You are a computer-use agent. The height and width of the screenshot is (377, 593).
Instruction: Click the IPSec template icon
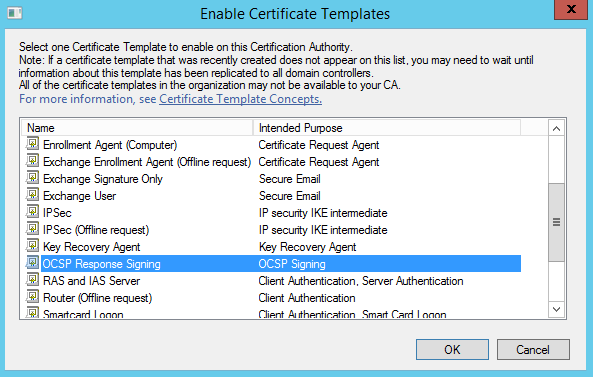coord(33,212)
